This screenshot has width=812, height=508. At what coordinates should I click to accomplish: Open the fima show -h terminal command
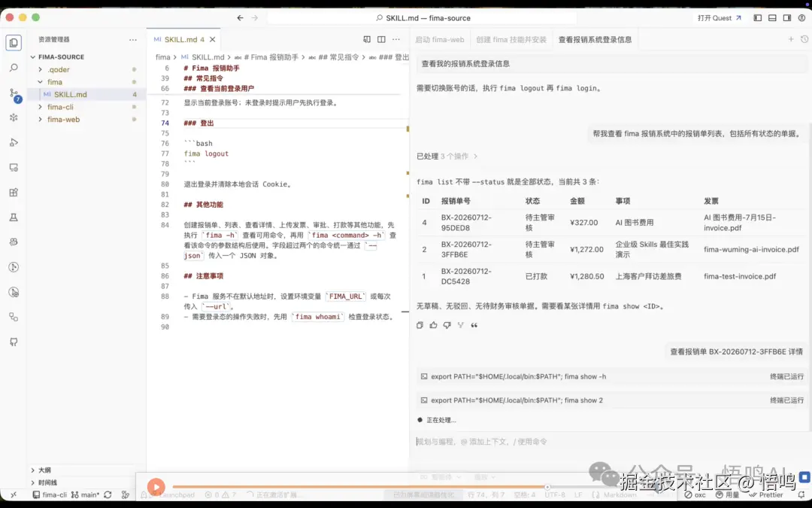pos(611,377)
